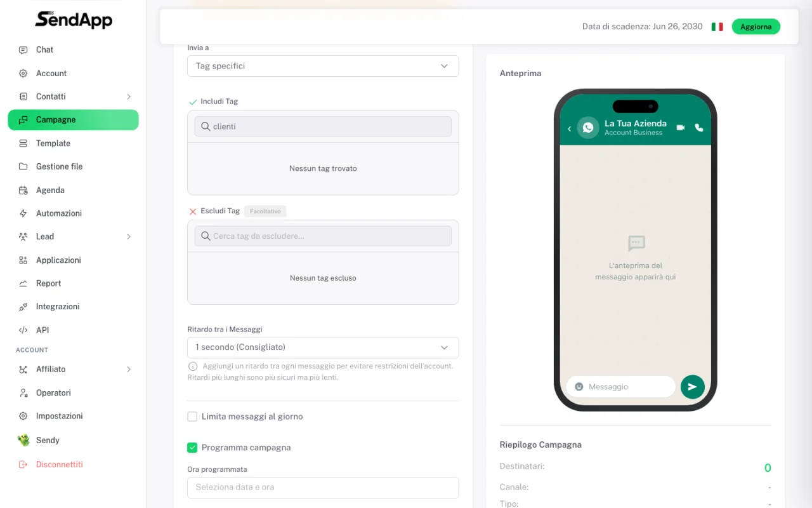
Task: Click the info icon under Ritardo tra i Messaggi
Action: coord(193,366)
